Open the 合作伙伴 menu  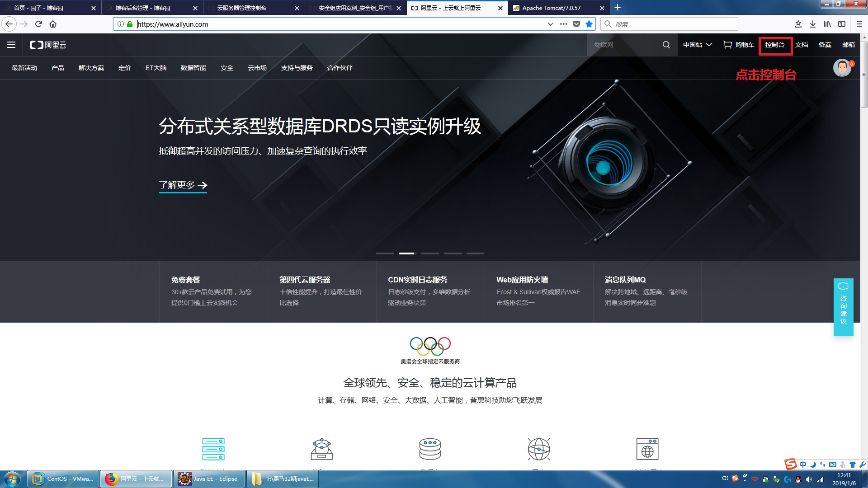coord(340,68)
